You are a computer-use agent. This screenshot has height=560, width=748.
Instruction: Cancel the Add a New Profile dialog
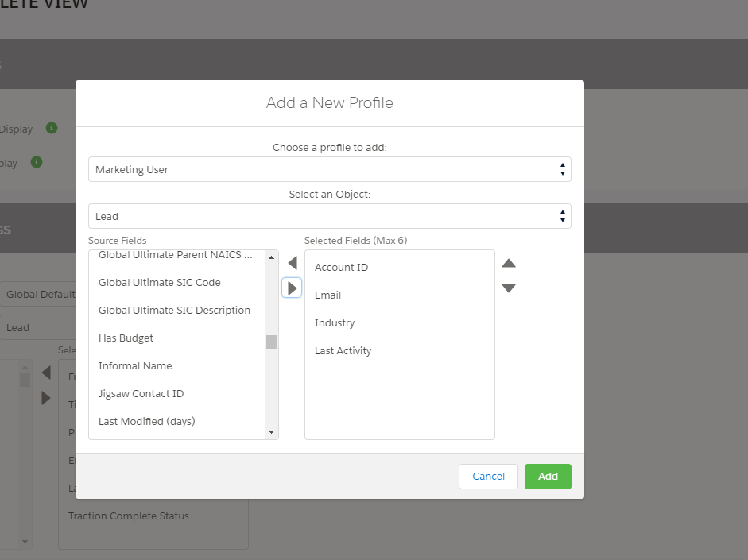click(488, 477)
